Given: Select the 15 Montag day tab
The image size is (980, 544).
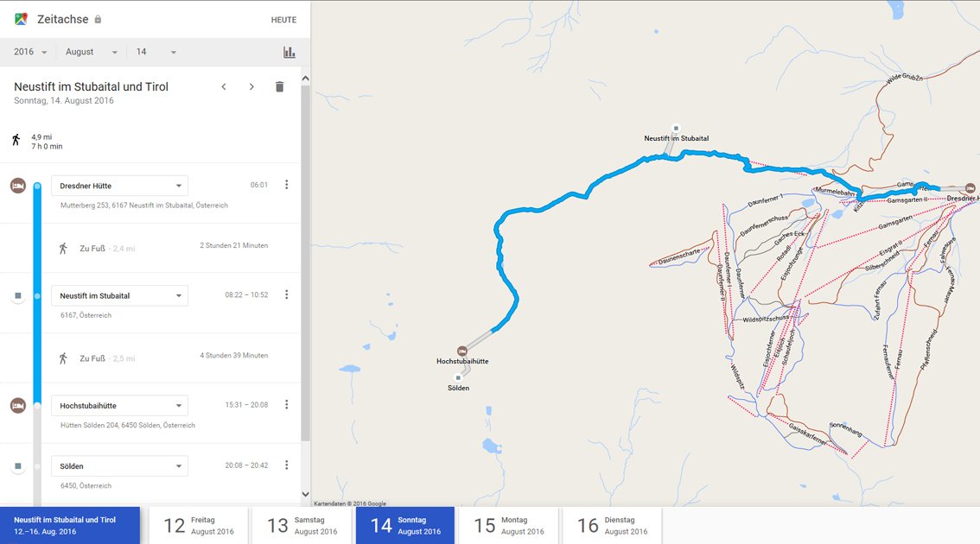Looking at the screenshot, I should point(509,525).
